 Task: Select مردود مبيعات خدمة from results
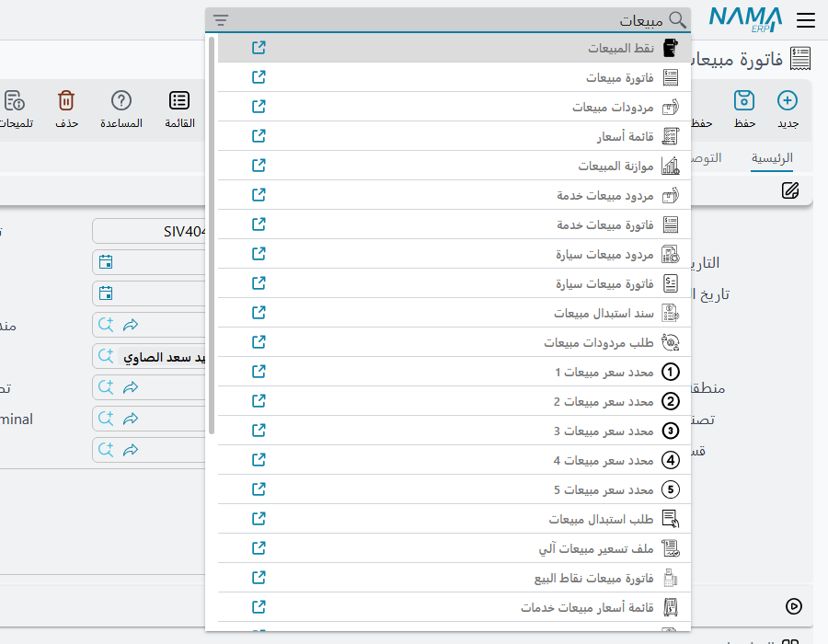pyautogui.click(x=454, y=195)
